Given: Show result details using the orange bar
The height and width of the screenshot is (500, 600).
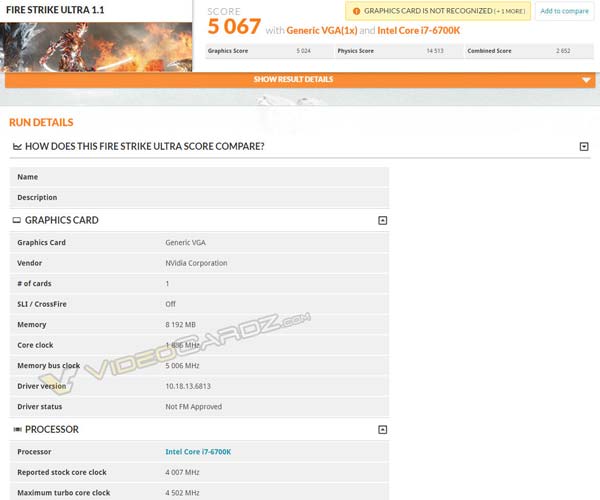Looking at the screenshot, I should (x=293, y=80).
